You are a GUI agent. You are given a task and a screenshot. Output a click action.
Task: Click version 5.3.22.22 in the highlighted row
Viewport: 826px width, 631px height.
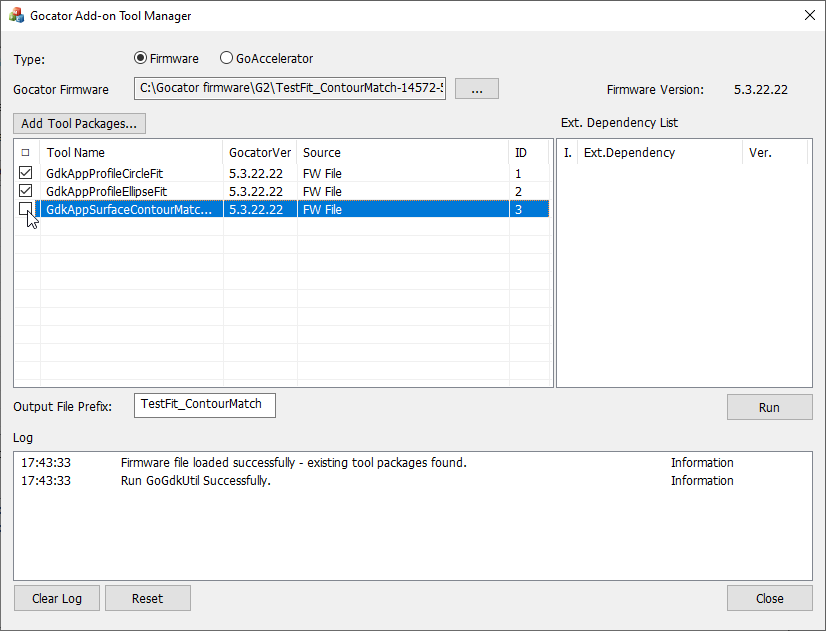click(x=256, y=209)
